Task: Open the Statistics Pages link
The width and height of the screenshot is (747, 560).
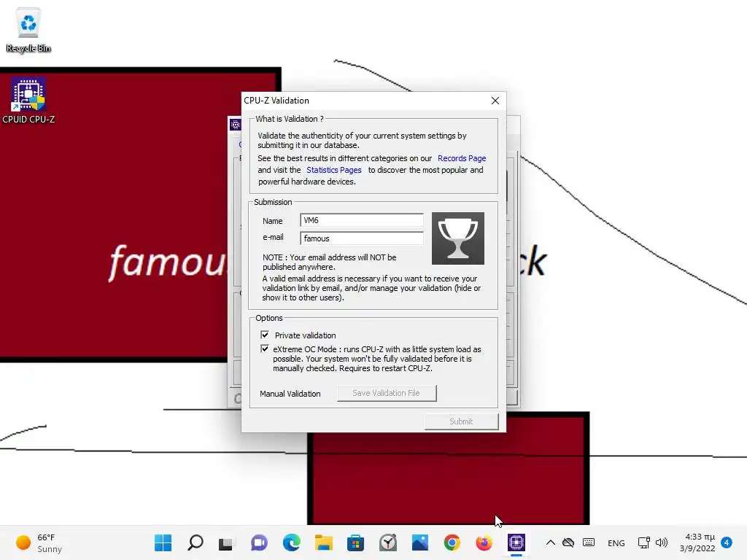Action: click(x=333, y=170)
